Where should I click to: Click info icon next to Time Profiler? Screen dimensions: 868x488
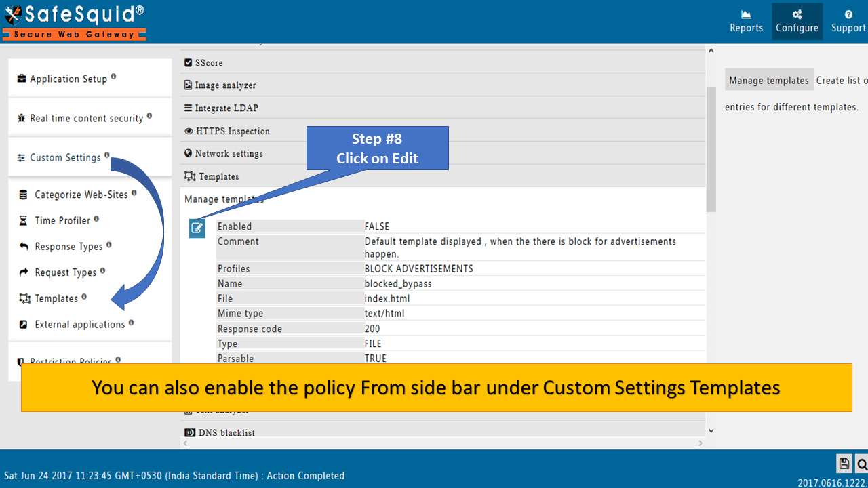(96, 219)
